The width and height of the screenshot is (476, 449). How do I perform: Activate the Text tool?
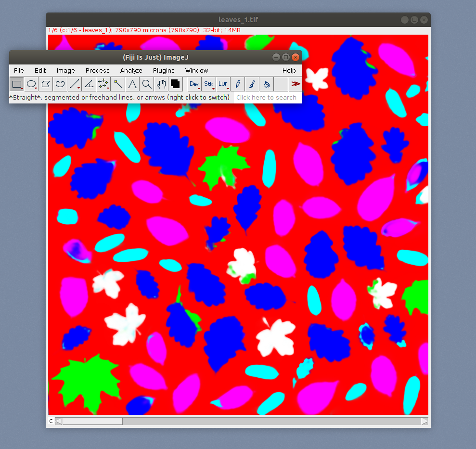[x=132, y=84]
